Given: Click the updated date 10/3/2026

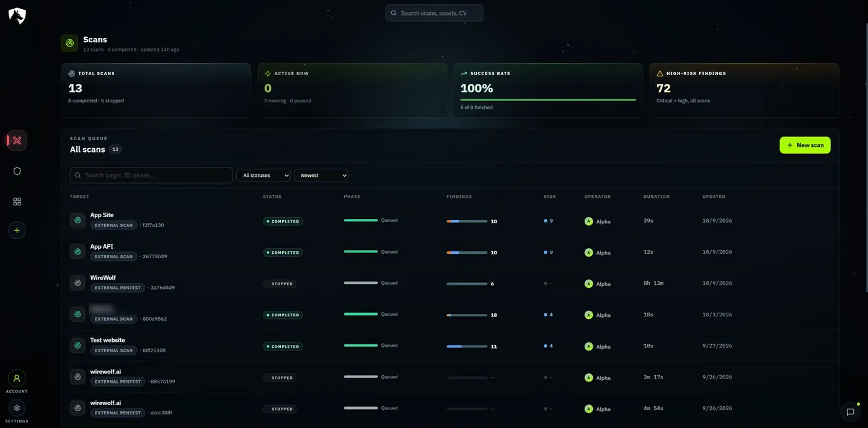Looking at the screenshot, I should point(717,314).
